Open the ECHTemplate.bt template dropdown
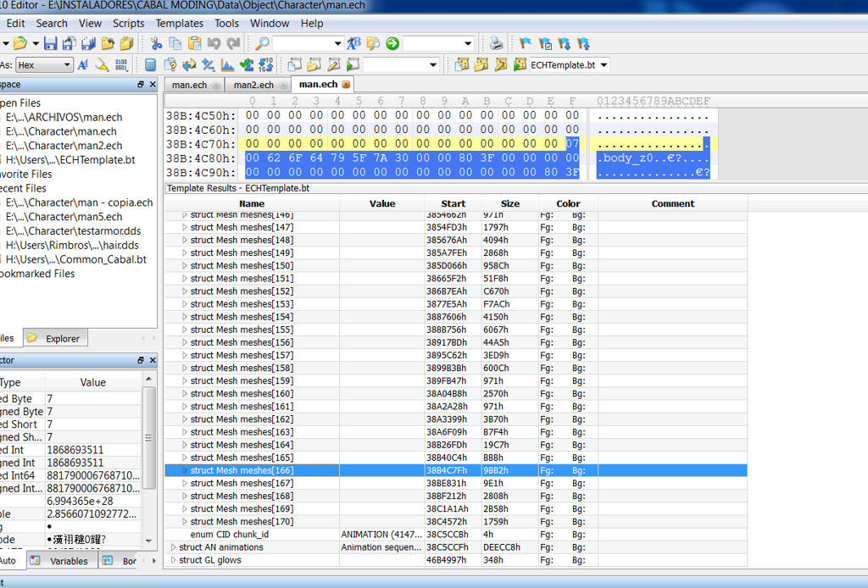 click(x=604, y=65)
